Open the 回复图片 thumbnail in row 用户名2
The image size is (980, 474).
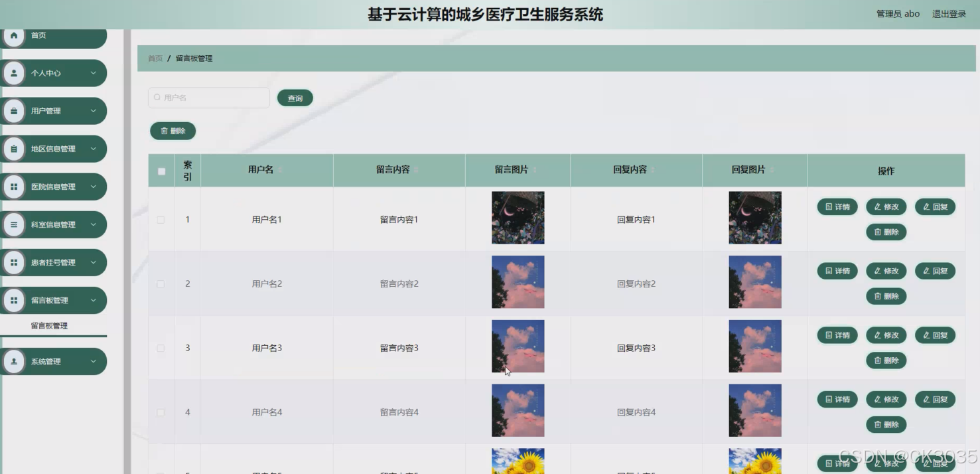click(755, 282)
